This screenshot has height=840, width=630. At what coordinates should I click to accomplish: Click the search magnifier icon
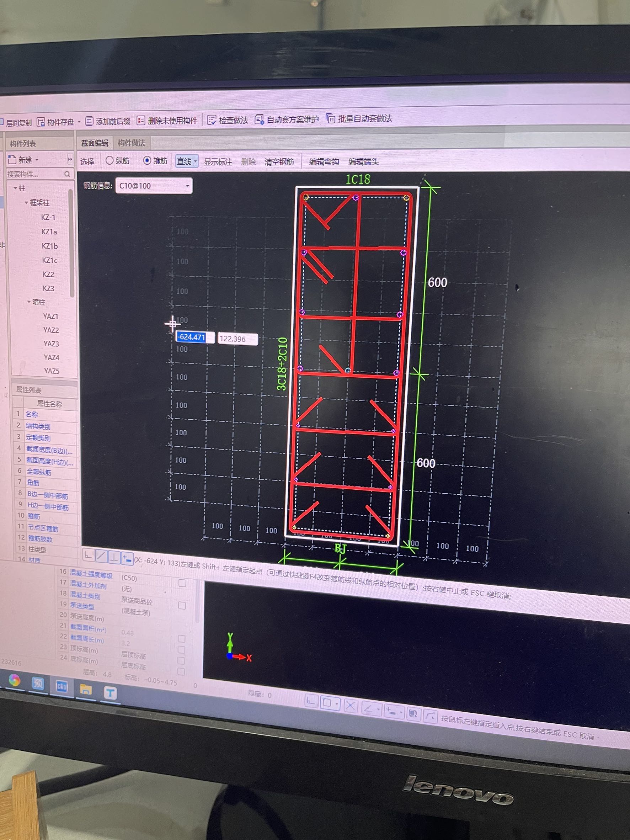click(x=67, y=174)
